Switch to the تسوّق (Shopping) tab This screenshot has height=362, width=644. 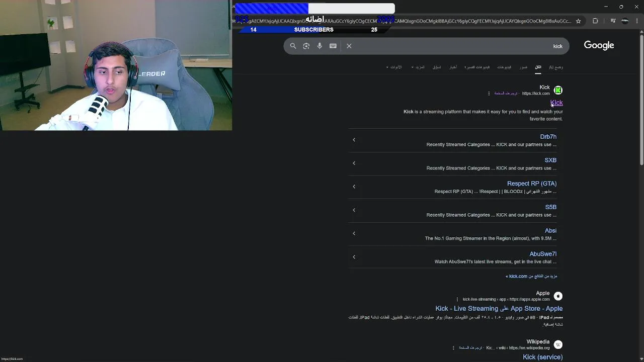click(437, 67)
